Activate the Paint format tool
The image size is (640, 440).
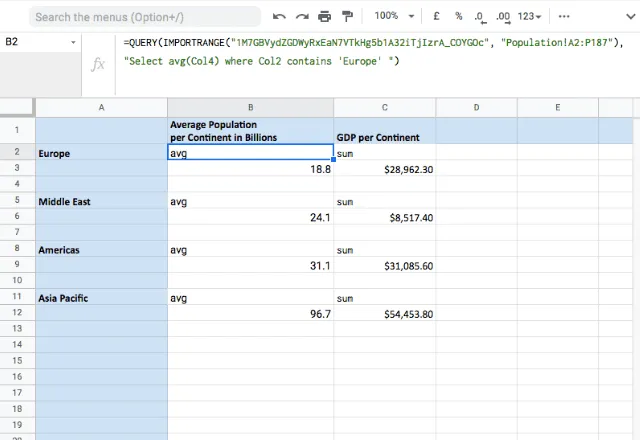point(347,17)
